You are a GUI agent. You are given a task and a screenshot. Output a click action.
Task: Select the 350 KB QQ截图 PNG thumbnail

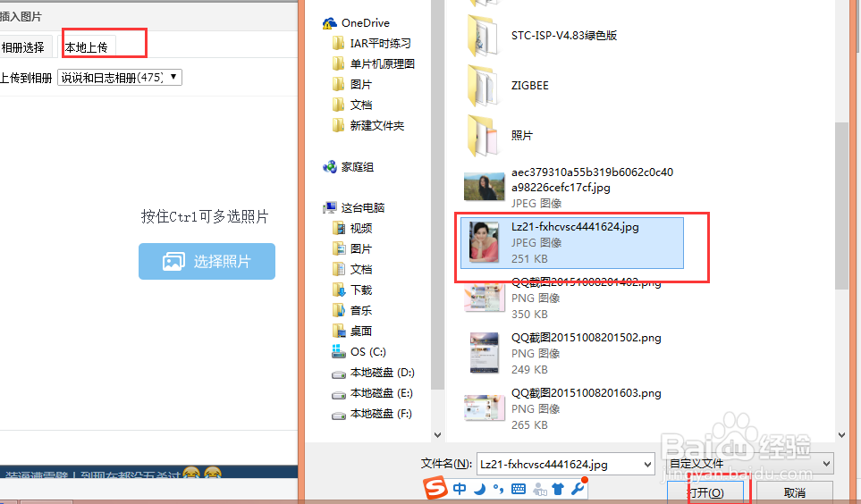pos(484,298)
